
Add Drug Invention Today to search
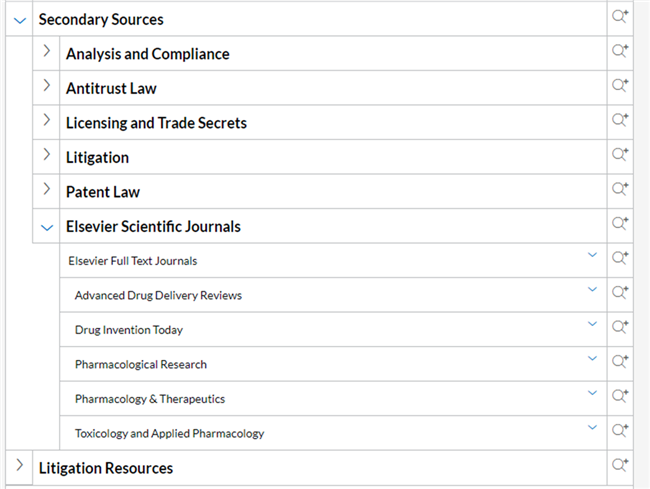[620, 327]
